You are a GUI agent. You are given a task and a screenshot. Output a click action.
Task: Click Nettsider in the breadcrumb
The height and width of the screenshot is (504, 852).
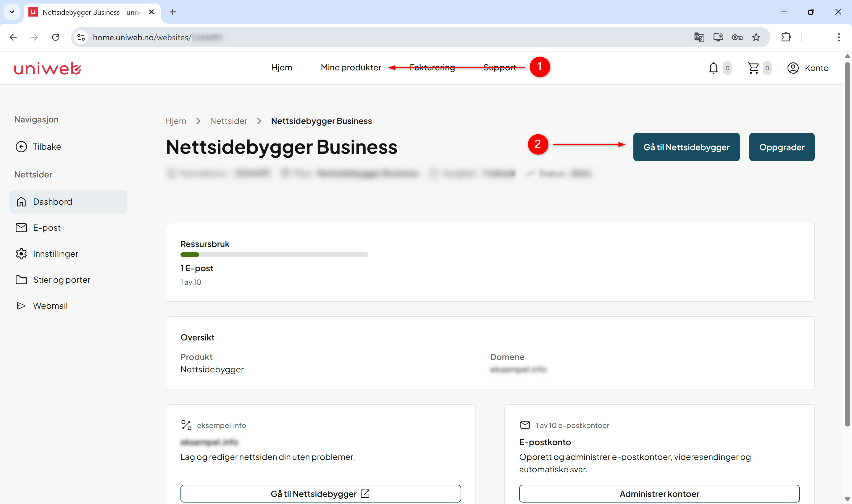point(229,121)
